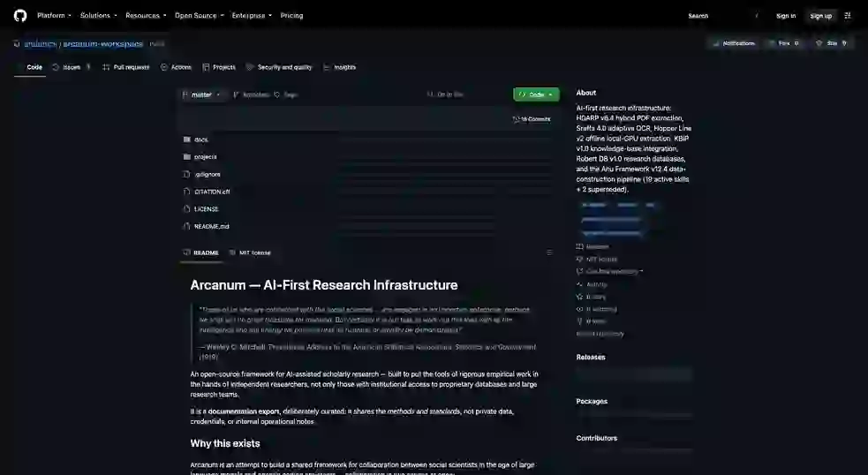Expand the Open Source menu
Viewport: 868px width, 475px height.
(199, 16)
